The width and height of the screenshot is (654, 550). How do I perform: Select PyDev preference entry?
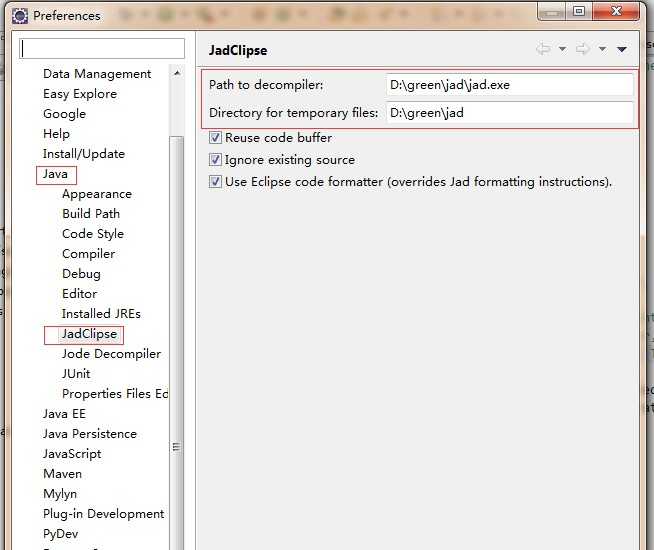point(60,534)
